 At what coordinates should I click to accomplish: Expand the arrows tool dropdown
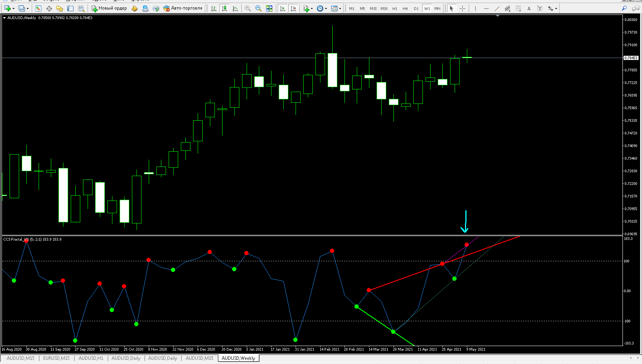[x=556, y=8]
